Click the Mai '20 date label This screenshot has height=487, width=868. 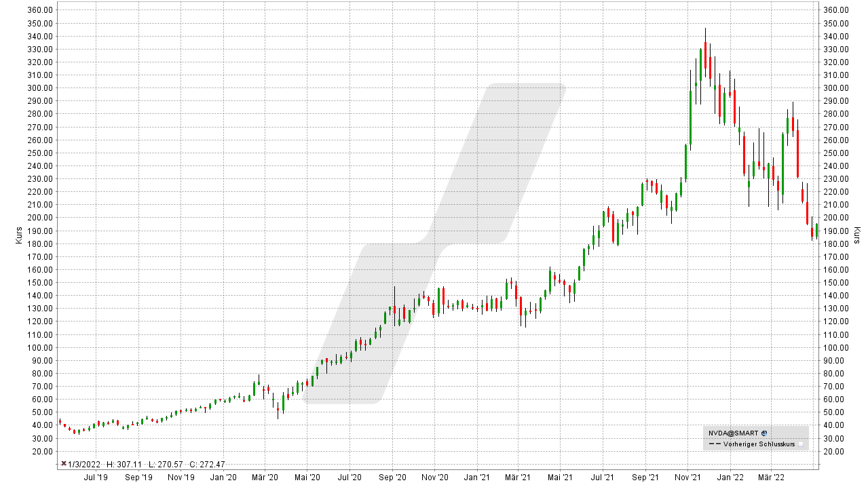coord(307,478)
